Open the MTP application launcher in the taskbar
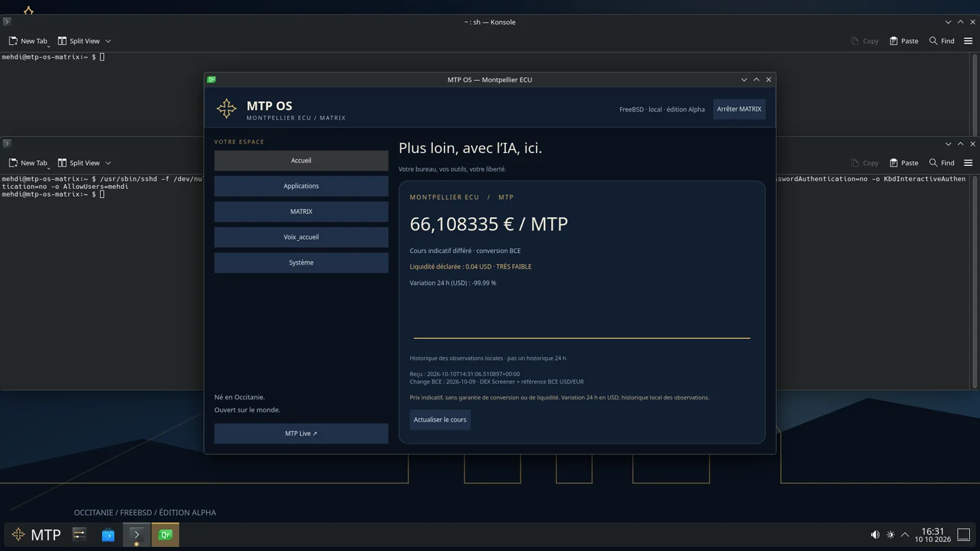Viewport: 980px width, 551px height. coord(37,535)
